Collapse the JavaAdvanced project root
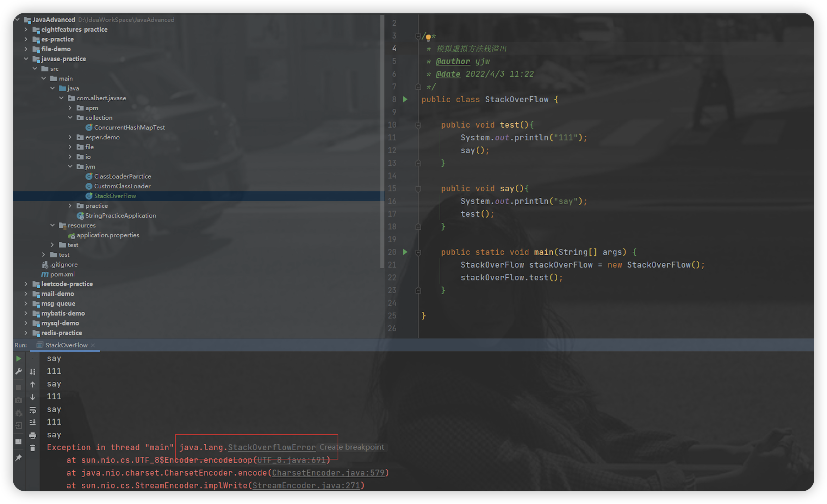The width and height of the screenshot is (827, 504). (x=17, y=20)
